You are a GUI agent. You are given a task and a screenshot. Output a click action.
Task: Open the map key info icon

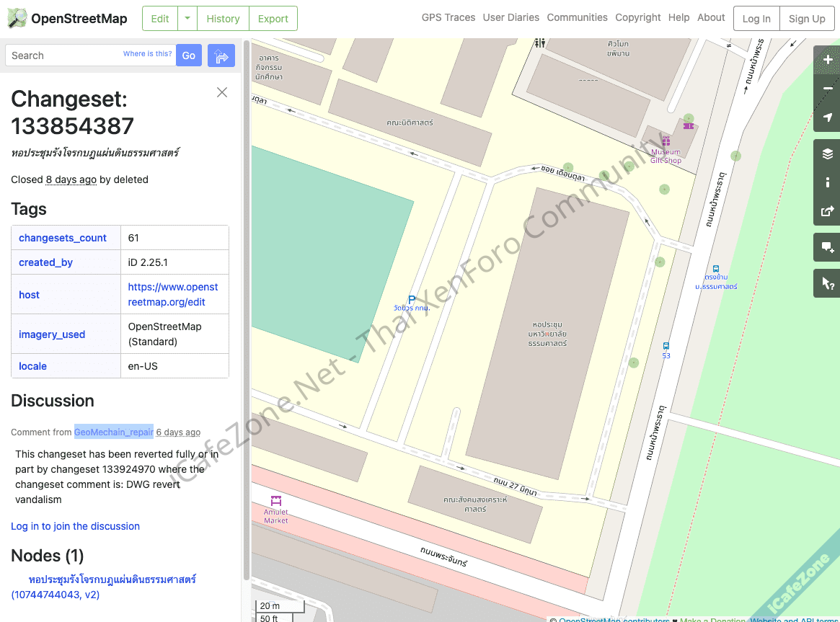point(827,182)
